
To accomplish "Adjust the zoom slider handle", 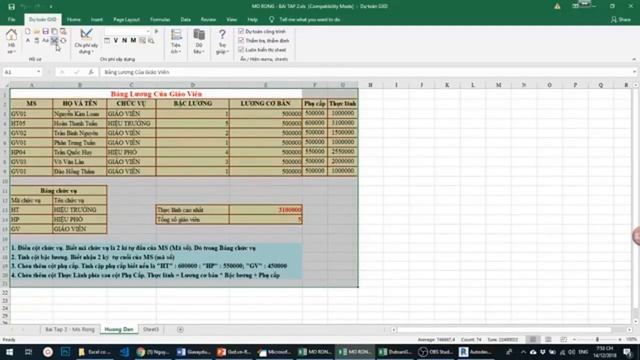I will coord(597,339).
